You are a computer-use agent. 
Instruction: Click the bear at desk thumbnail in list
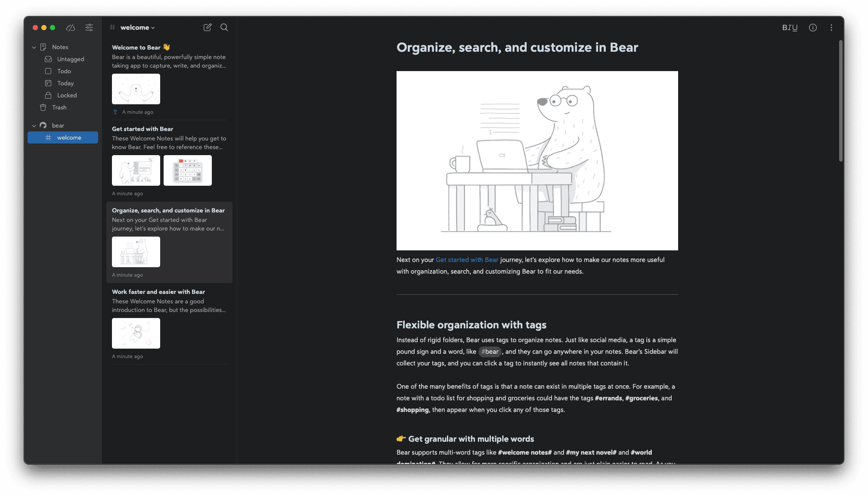coord(136,252)
